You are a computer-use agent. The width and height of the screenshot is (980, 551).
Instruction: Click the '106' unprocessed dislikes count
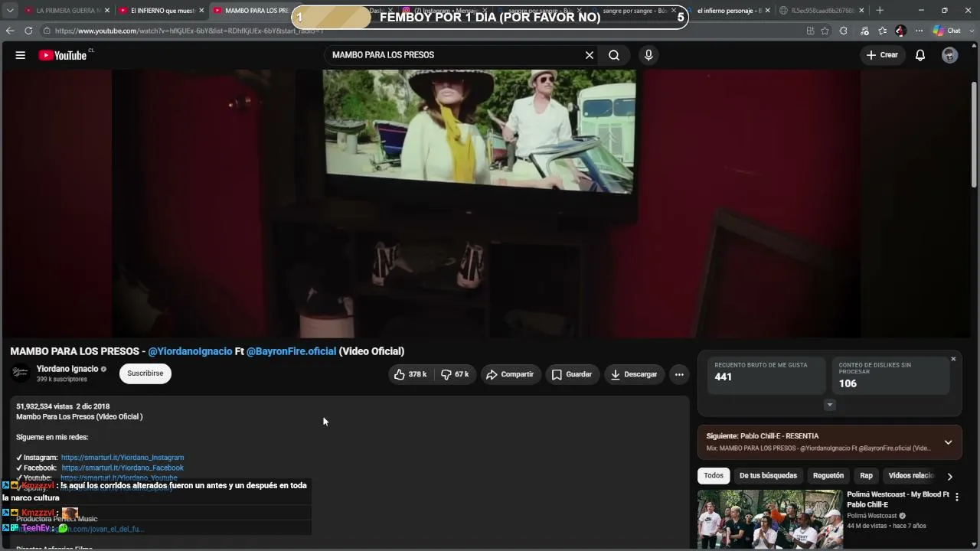(x=848, y=383)
